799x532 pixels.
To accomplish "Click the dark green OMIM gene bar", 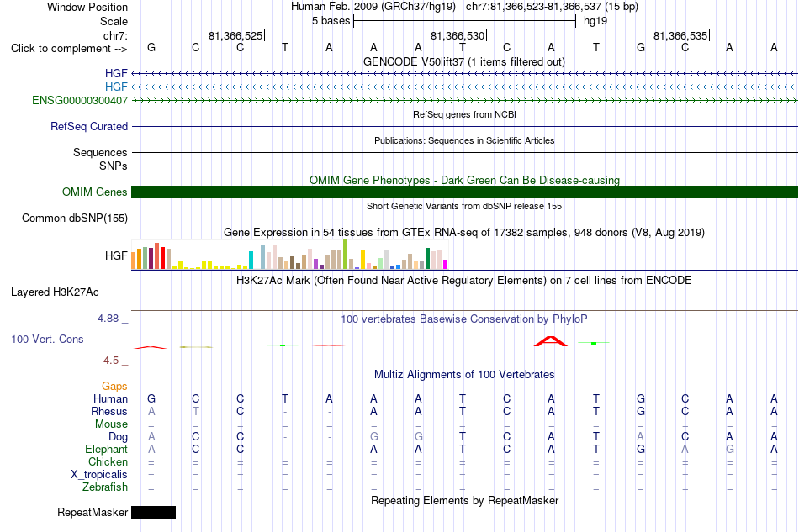I will click(464, 192).
